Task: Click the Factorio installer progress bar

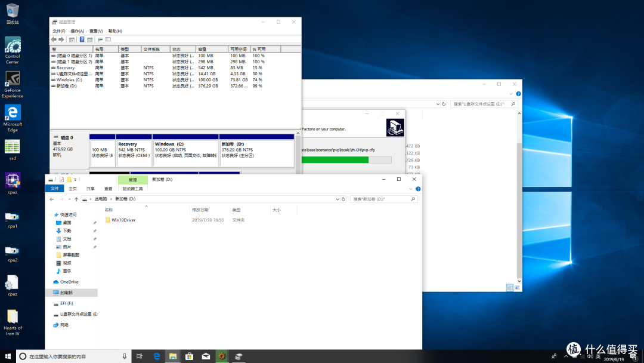Action: (346, 160)
